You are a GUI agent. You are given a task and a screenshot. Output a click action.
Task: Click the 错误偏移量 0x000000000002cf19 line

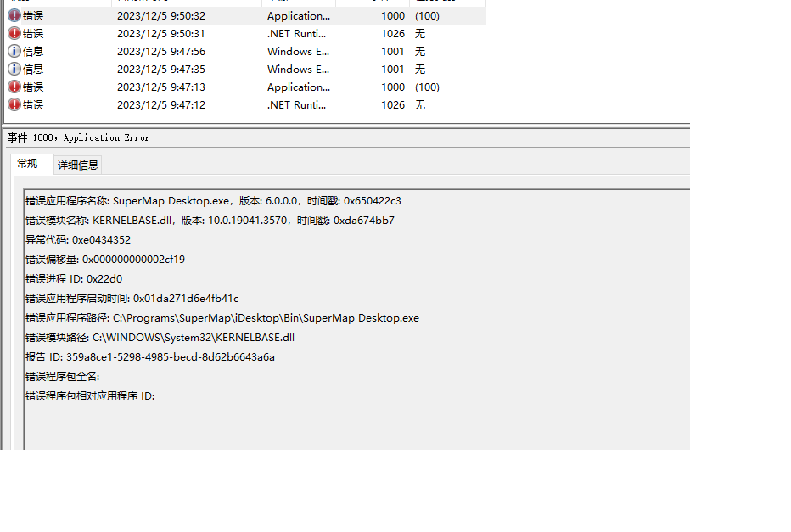105,260
